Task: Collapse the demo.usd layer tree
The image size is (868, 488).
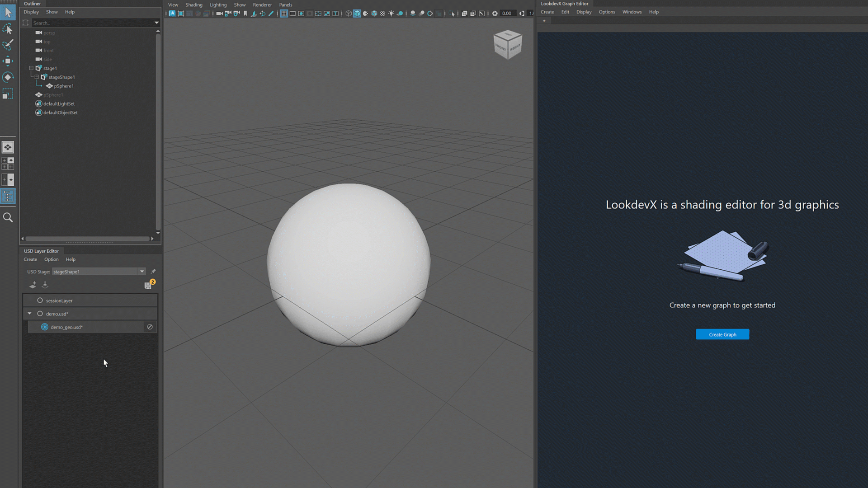Action: point(30,314)
